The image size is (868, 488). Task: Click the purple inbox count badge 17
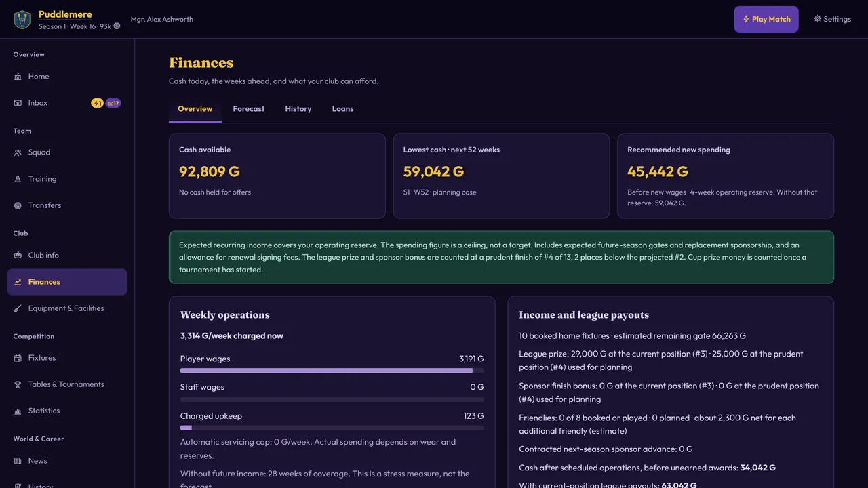[x=113, y=103]
